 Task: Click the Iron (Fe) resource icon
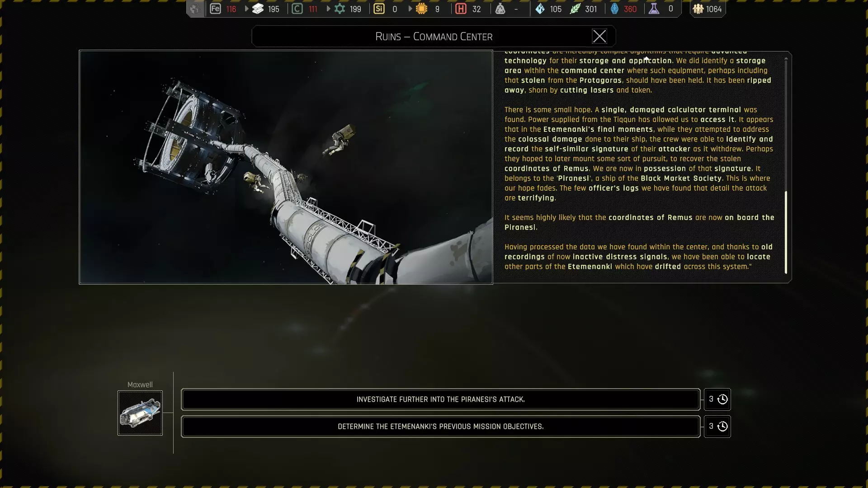(215, 9)
